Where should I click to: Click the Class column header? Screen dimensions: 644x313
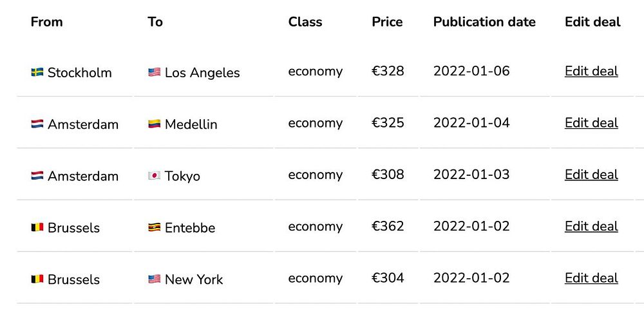pyautogui.click(x=305, y=22)
